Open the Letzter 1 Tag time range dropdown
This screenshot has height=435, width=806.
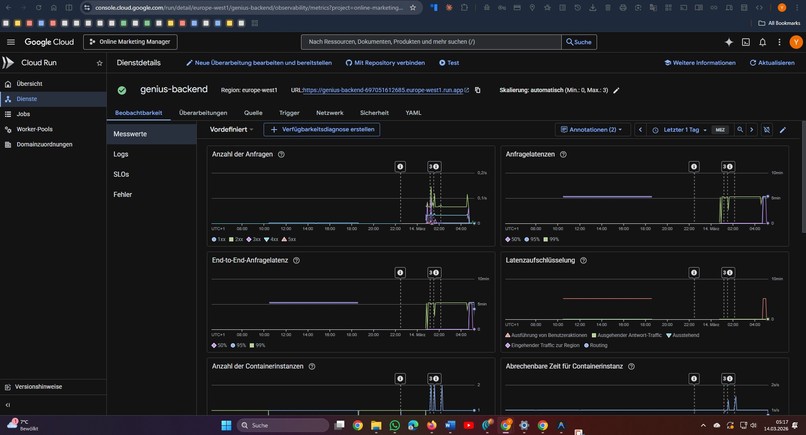click(679, 130)
